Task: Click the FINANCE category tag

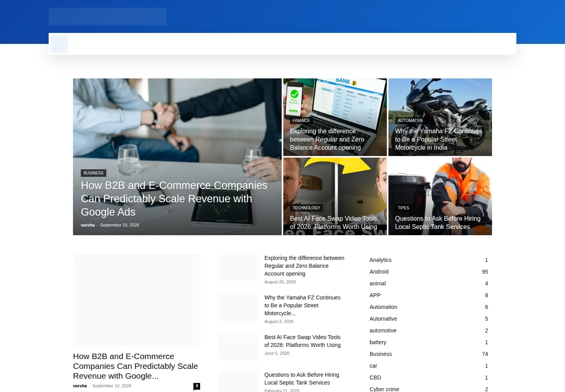Action: coord(301,120)
